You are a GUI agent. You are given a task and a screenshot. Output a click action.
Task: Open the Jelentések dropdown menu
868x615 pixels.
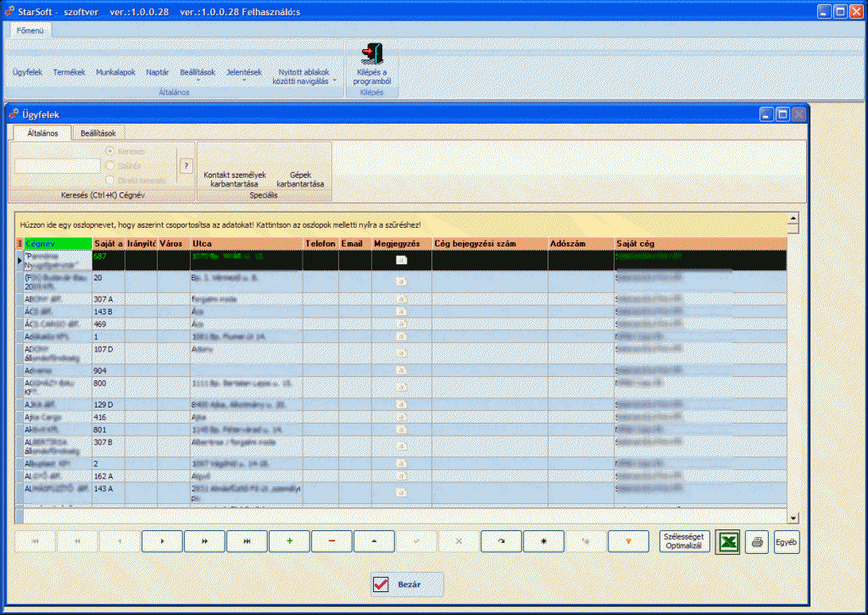(x=244, y=74)
